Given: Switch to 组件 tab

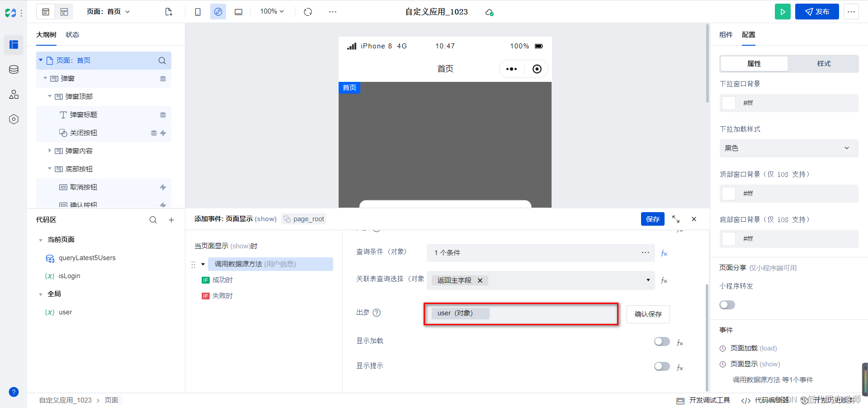Looking at the screenshot, I should pyautogui.click(x=726, y=35).
